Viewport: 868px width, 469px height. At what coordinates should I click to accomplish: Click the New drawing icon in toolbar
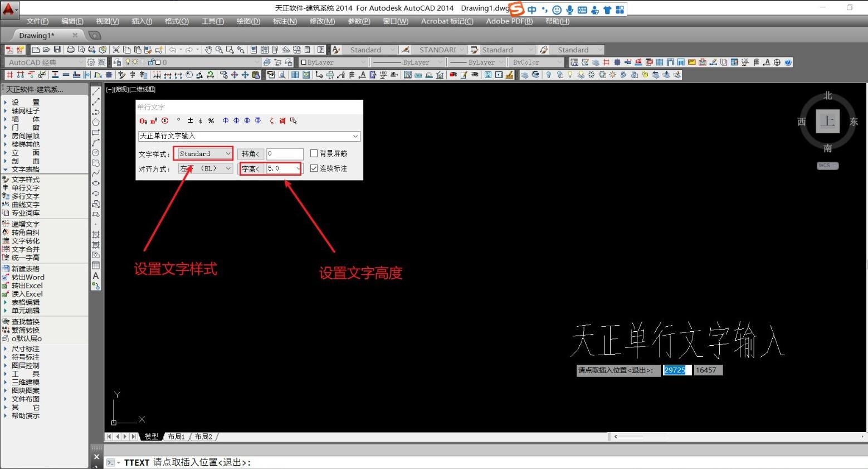36,50
